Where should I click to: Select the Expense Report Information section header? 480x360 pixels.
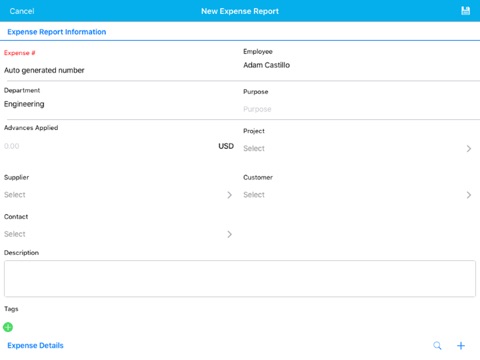57,32
